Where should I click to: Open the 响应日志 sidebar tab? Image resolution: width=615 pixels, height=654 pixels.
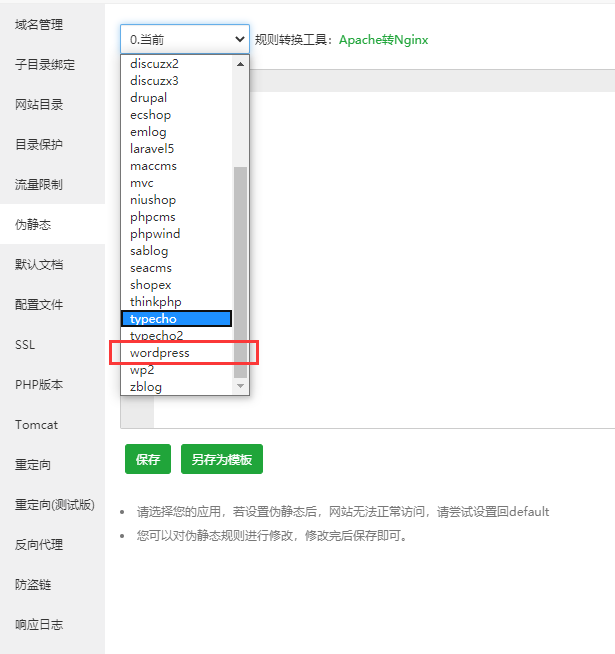(53, 625)
